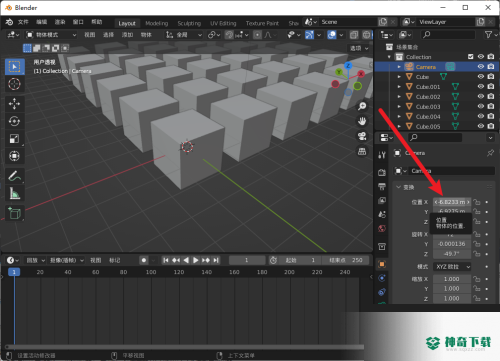Click the Scene name field
The width and height of the screenshot is (500, 361).
click(x=348, y=22)
